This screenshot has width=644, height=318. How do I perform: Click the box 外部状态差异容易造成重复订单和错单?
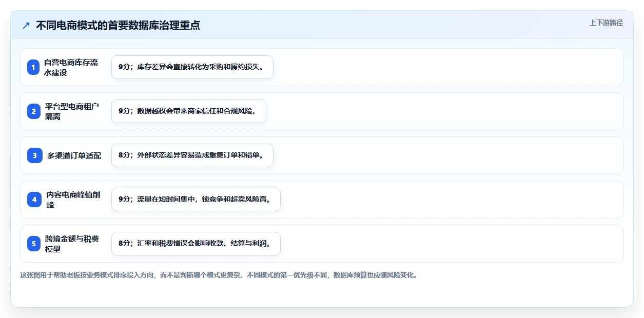coord(192,155)
